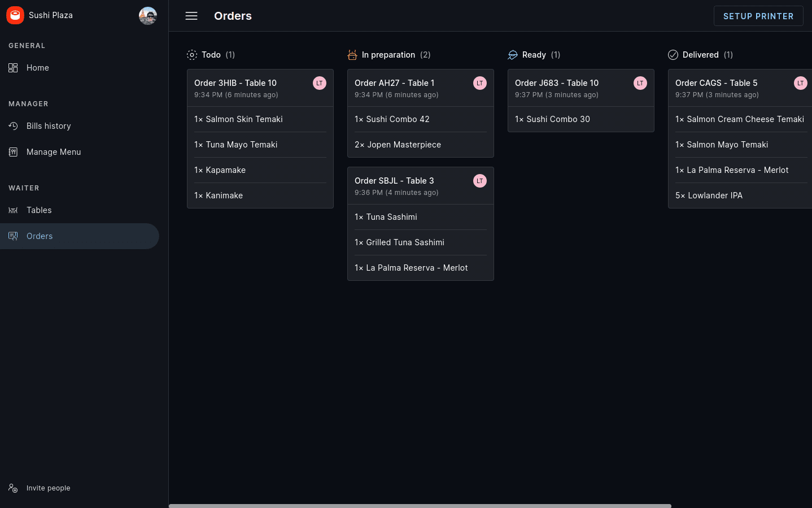Select '1× Salmon Skin Temaki' item

tap(260, 119)
